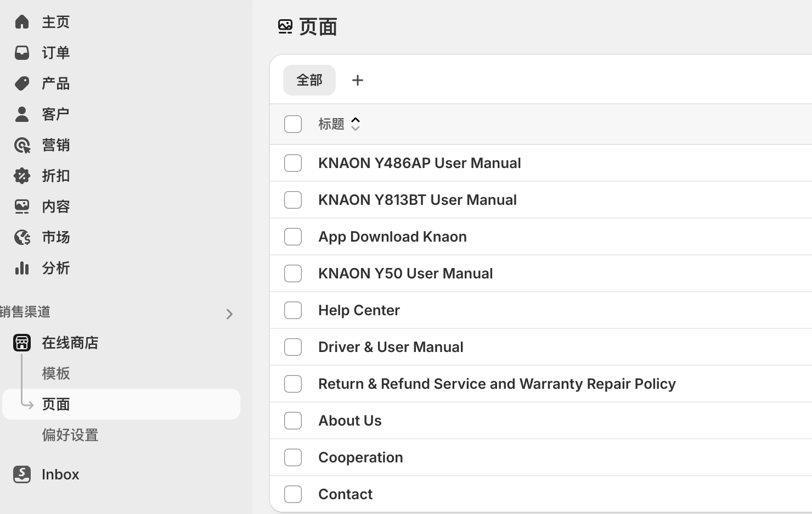
Task: Open 模板 under online store
Action: pyautogui.click(x=56, y=373)
